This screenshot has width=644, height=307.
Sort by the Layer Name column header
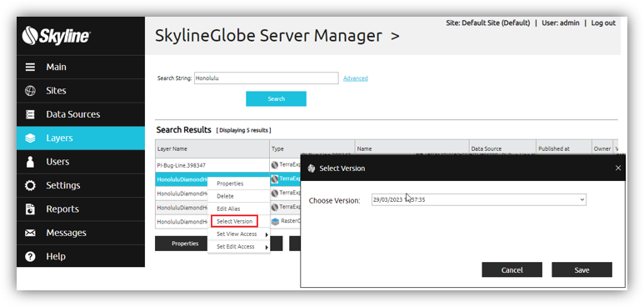coord(212,149)
